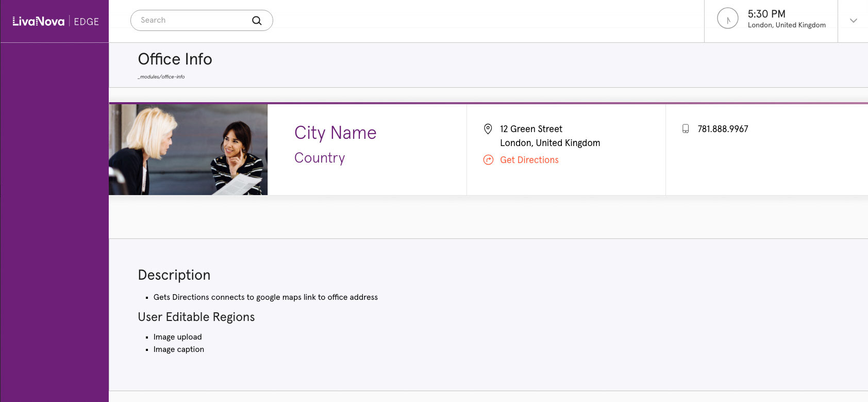868x402 pixels.
Task: Click the User Editable Regions heading
Action: [196, 317]
